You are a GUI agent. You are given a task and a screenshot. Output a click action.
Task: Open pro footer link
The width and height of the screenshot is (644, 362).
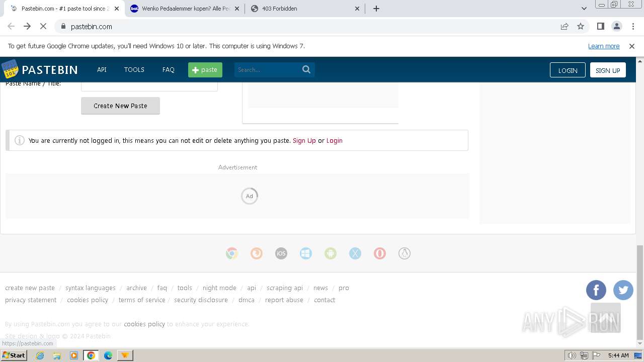344,288
